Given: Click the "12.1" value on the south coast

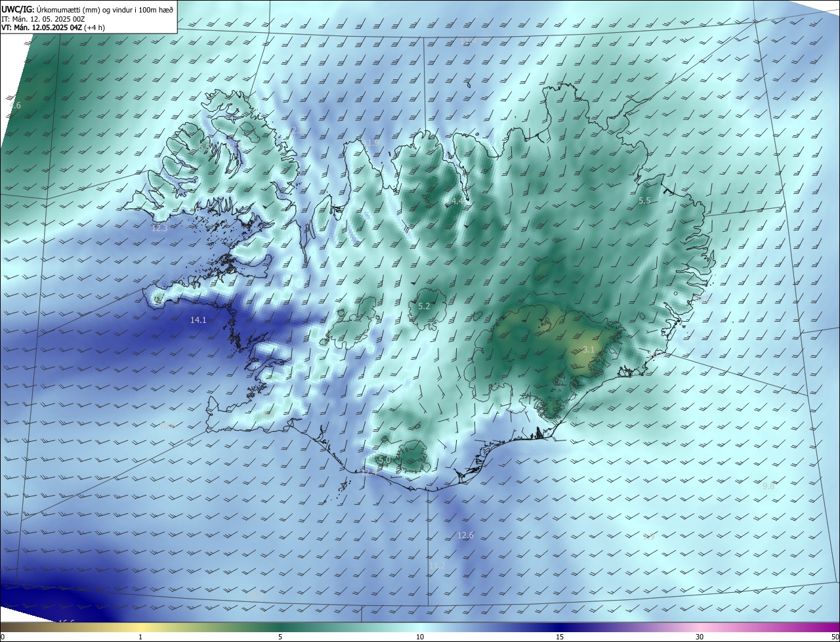Looking at the screenshot, I should 369,471.
